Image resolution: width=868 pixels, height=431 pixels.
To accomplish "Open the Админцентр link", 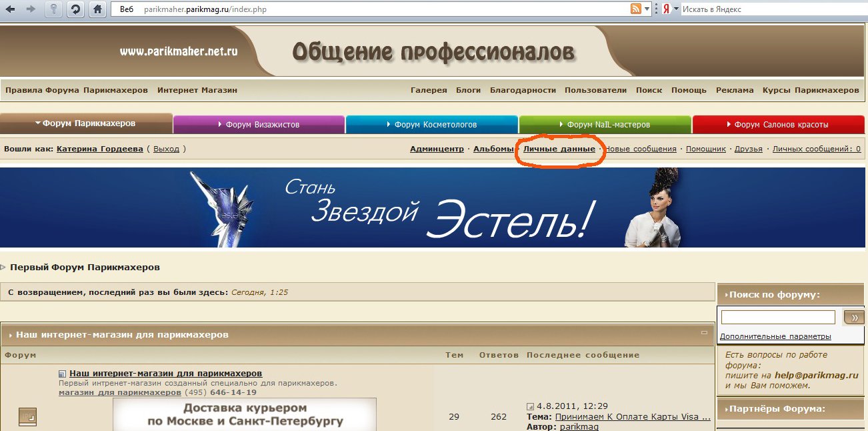I will (437, 149).
